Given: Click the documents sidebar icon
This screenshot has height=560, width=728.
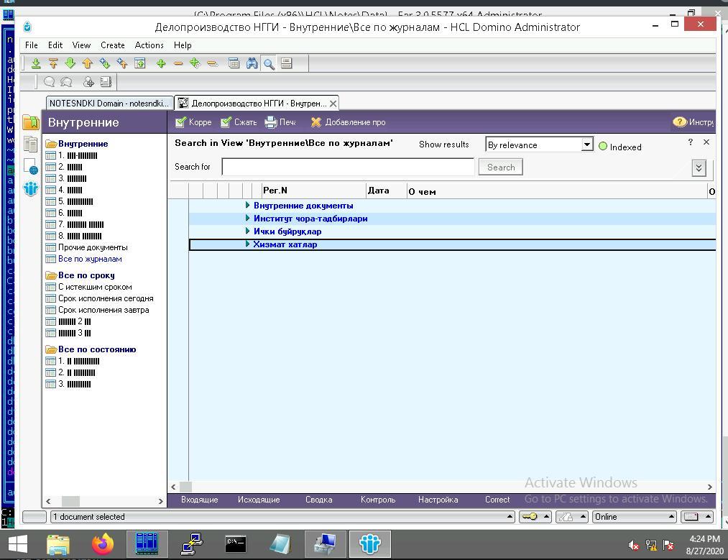Looking at the screenshot, I should tap(31, 144).
